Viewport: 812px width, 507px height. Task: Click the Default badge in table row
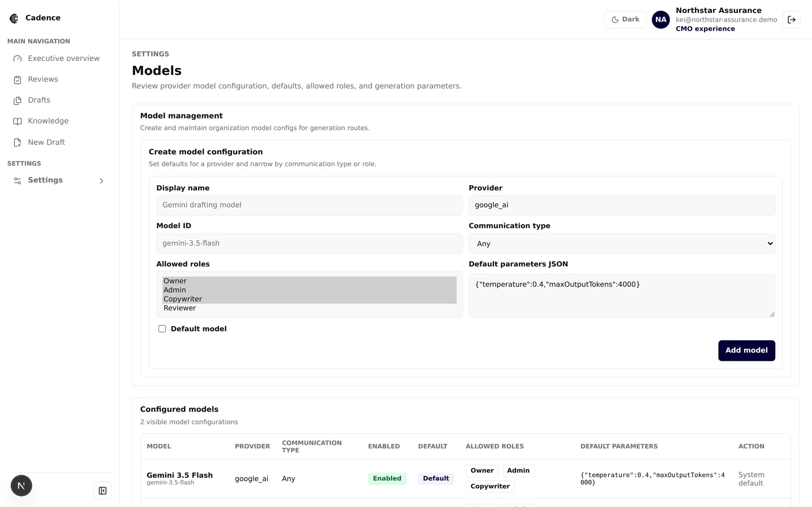436,478
